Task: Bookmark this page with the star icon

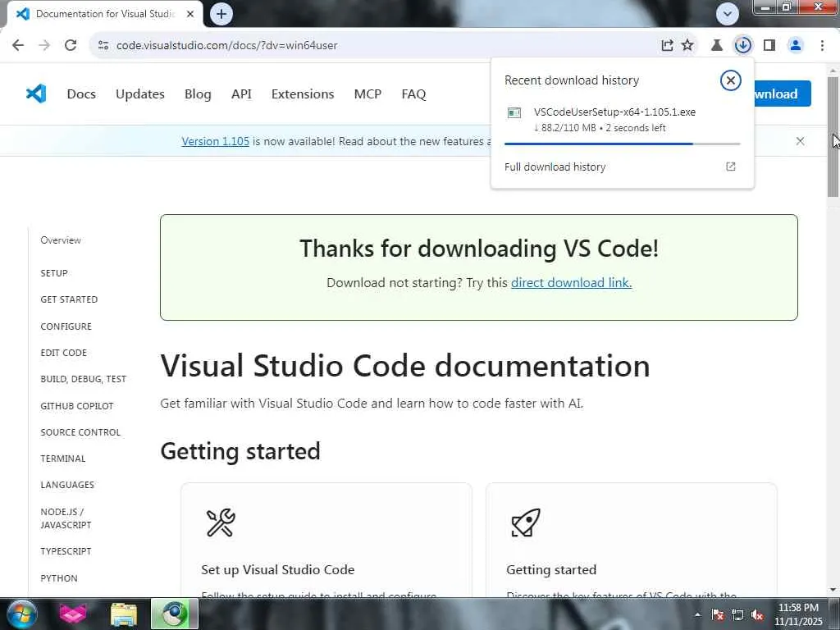Action: pyautogui.click(x=687, y=46)
